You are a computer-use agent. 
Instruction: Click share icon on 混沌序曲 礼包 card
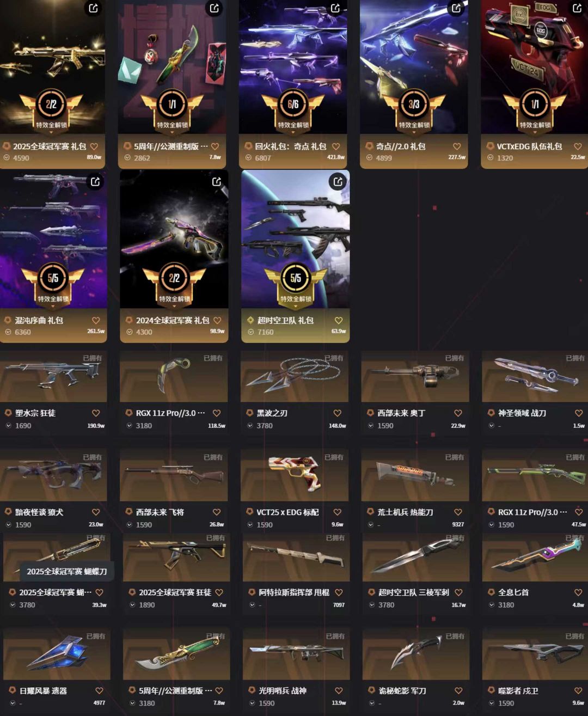tap(95, 181)
